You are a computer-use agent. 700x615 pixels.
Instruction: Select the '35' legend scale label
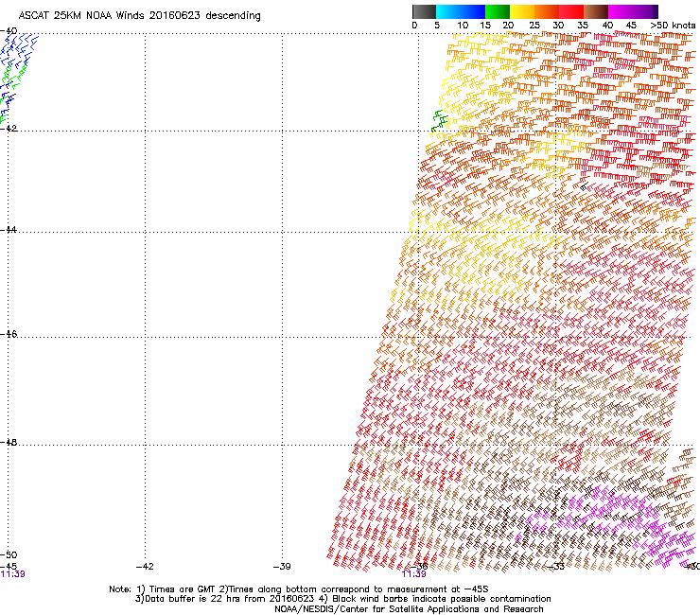tap(583, 26)
